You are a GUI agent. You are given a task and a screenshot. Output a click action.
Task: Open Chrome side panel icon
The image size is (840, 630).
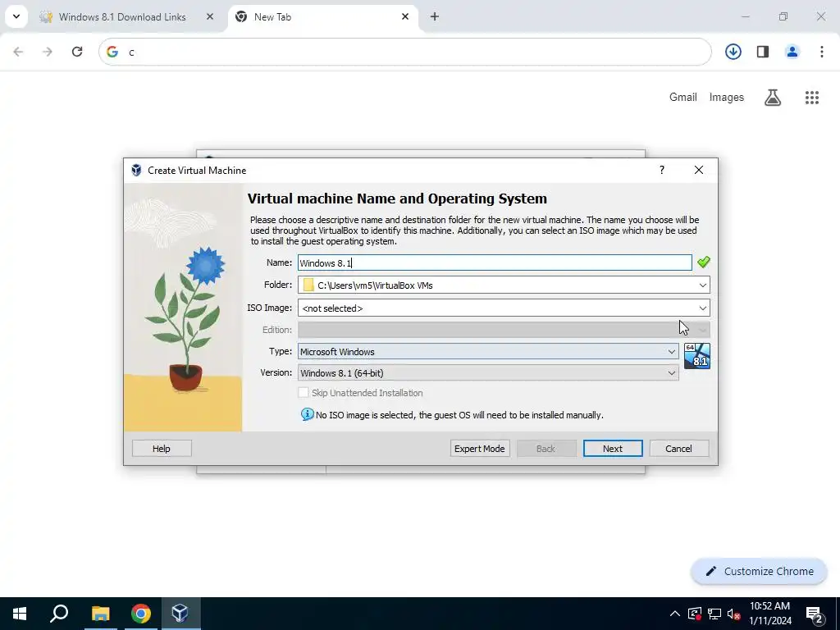[x=763, y=52]
